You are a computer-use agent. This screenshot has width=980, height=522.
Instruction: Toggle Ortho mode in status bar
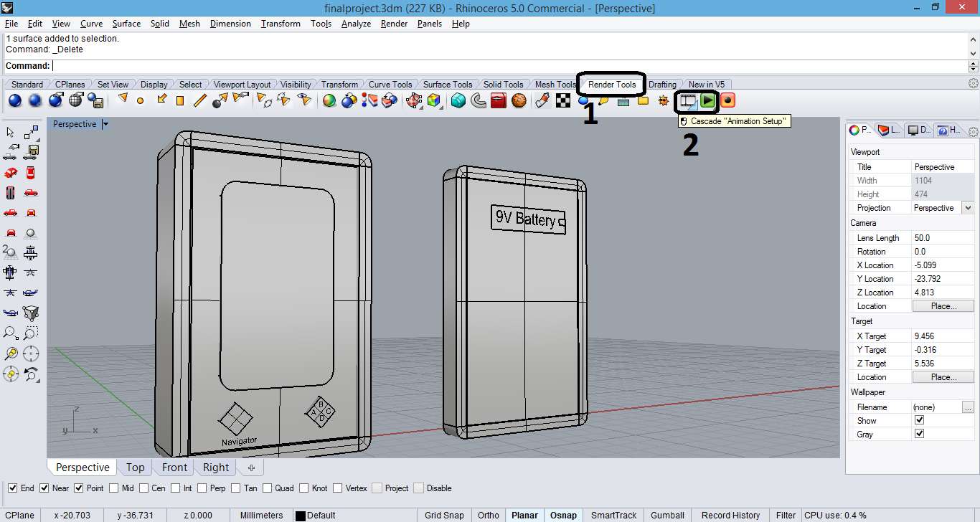coord(489,515)
